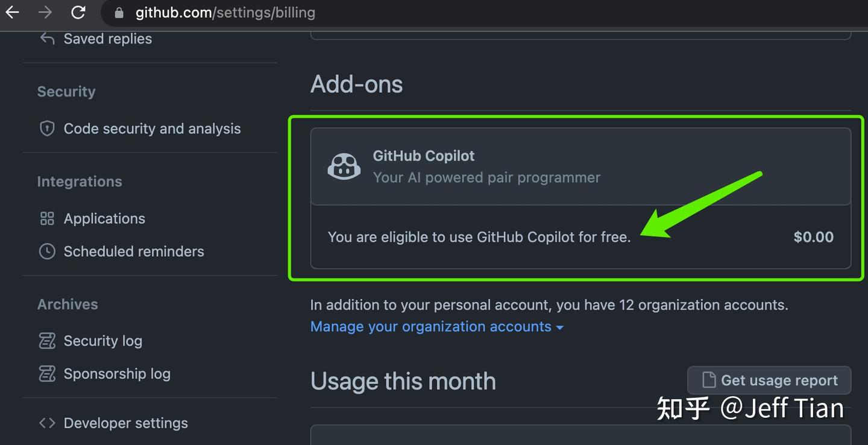
Task: Click the Developer settings code icon
Action: [47, 423]
